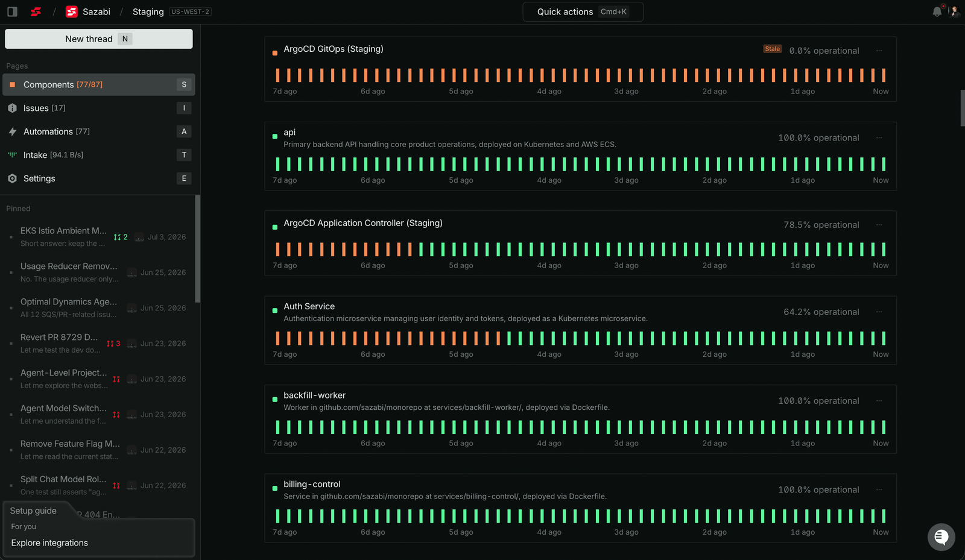Open the Settings page

(x=99, y=178)
